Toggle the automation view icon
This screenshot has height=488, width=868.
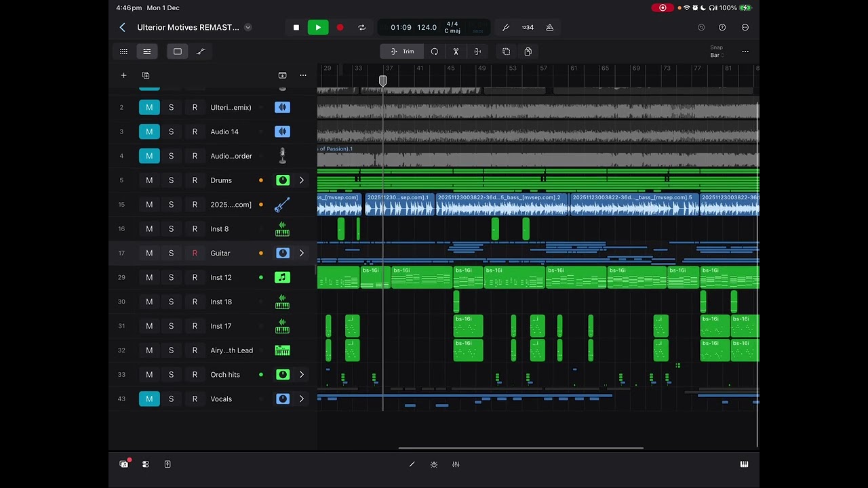pos(201,52)
